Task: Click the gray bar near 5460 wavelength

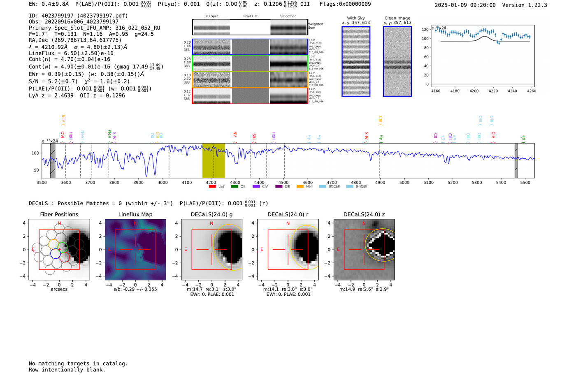Action: (516, 160)
